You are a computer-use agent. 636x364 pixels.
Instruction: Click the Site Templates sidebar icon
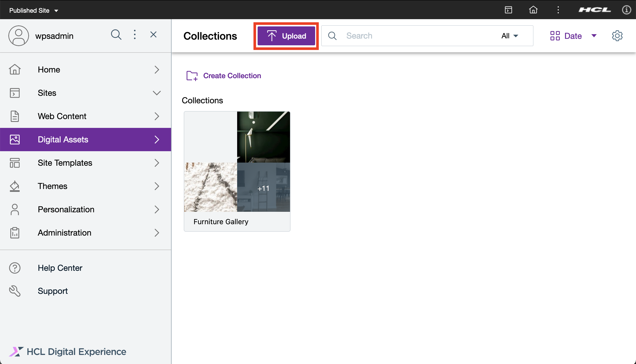click(15, 163)
